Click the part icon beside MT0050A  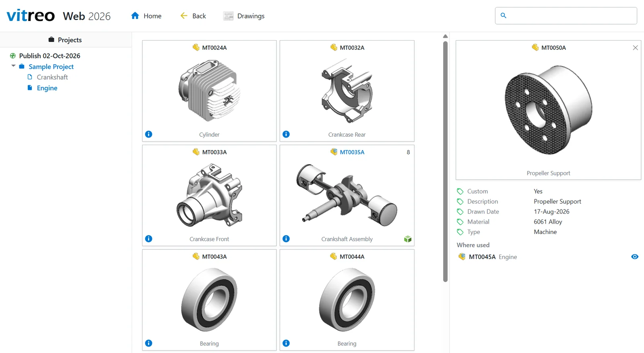(x=535, y=47)
